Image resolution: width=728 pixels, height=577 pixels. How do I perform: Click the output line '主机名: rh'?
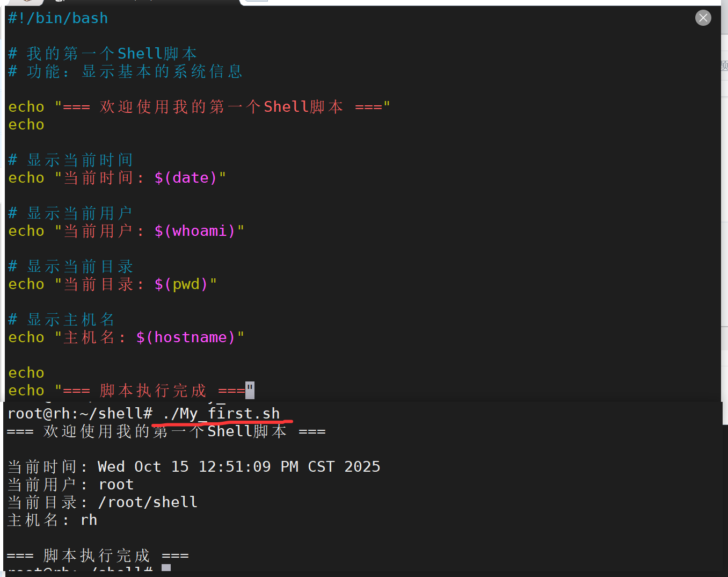(52, 520)
